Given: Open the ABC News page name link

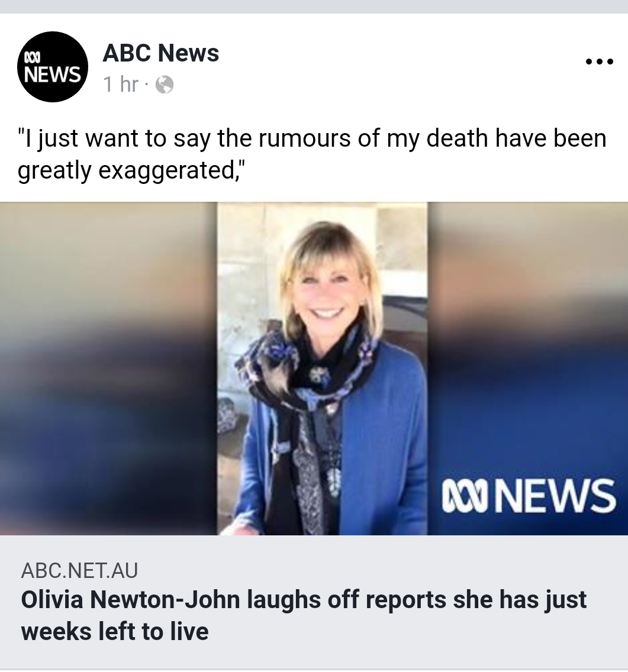Looking at the screenshot, I should click(161, 53).
